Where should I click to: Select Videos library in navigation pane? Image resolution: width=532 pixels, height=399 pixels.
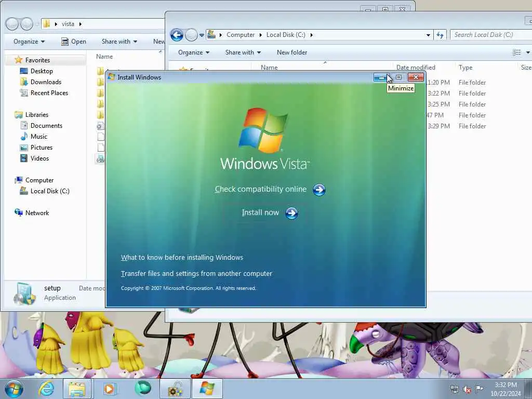(39, 158)
